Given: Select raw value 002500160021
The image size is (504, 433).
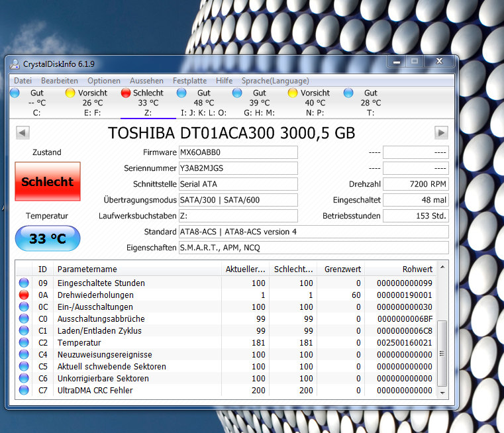Looking at the screenshot, I should [x=405, y=342].
